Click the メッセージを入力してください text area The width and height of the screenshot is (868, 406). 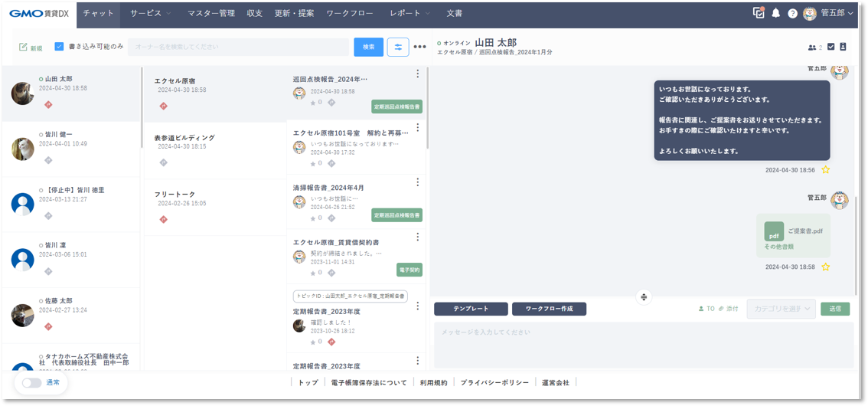(644, 345)
